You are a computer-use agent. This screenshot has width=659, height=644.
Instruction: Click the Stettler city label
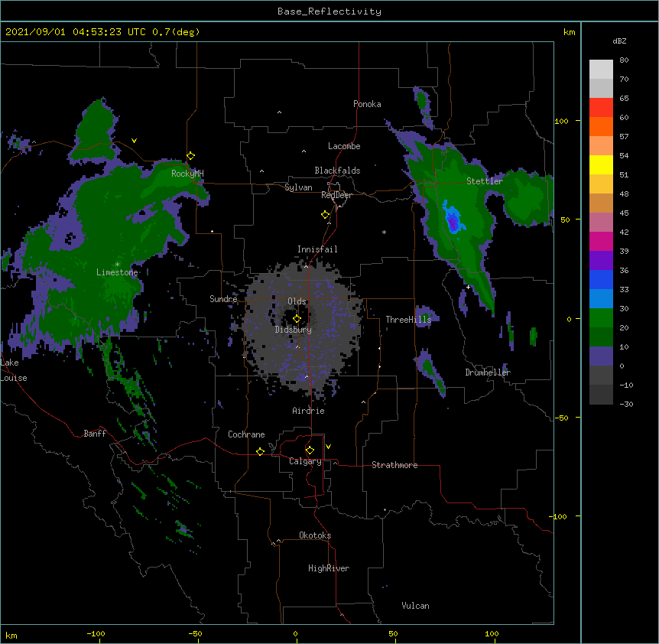pyautogui.click(x=485, y=181)
